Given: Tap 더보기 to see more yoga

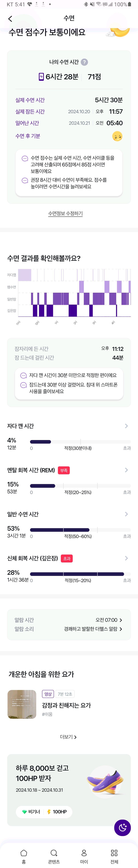Looking at the screenshot, I should point(68,737).
